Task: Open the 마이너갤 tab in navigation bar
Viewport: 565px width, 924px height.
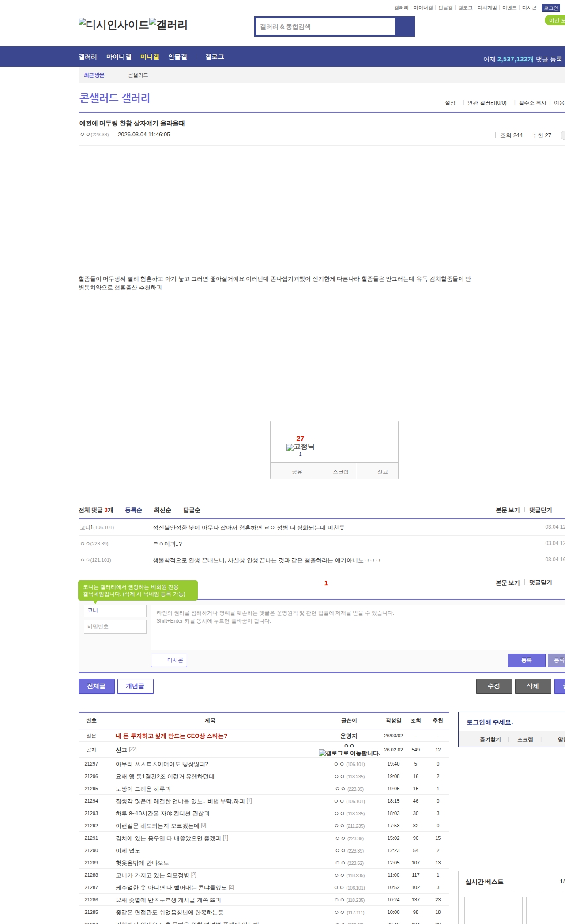Action: pyautogui.click(x=119, y=57)
